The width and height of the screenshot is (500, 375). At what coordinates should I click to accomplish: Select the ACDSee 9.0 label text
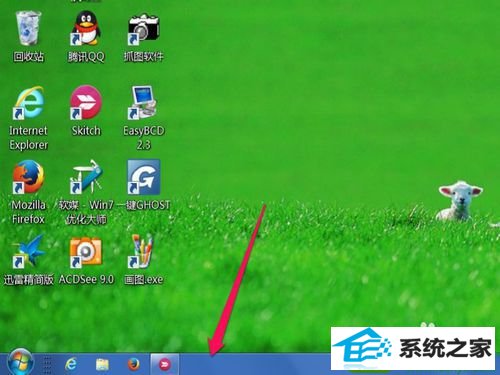[86, 279]
